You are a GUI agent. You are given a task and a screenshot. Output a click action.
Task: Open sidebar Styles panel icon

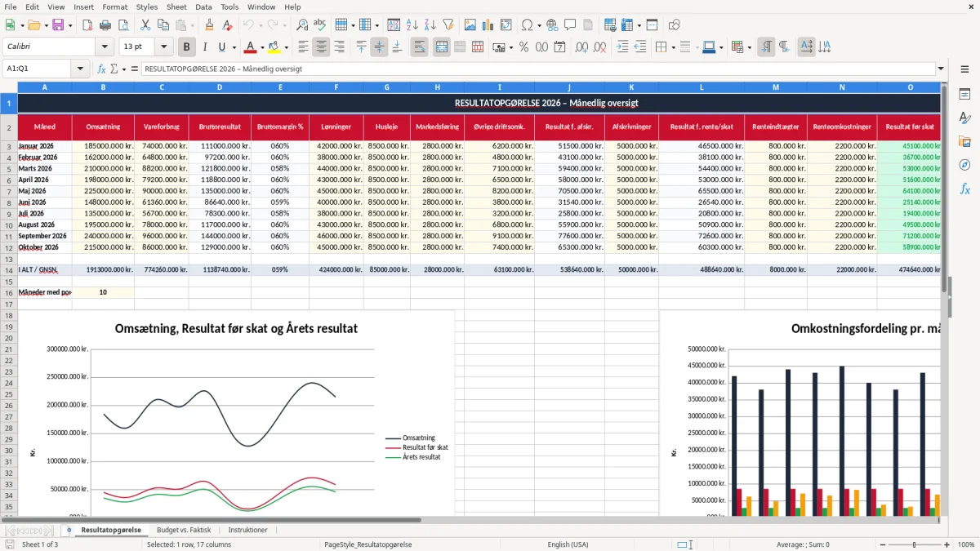coord(964,118)
